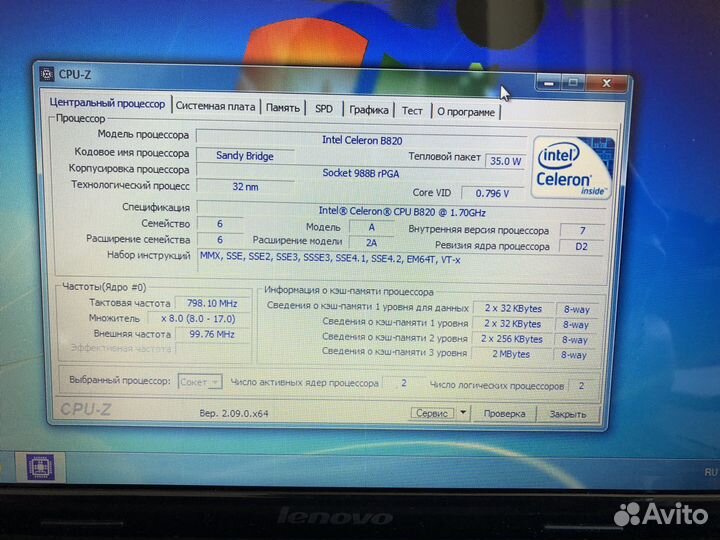Click the CPU-Z title bar icon
Screen dimensions: 720x540
(x=46, y=73)
